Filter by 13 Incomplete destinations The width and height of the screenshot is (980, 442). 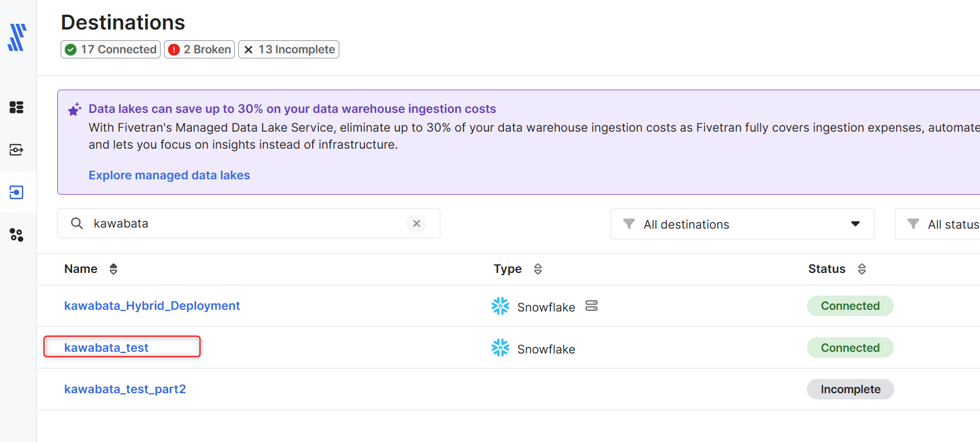(288, 49)
